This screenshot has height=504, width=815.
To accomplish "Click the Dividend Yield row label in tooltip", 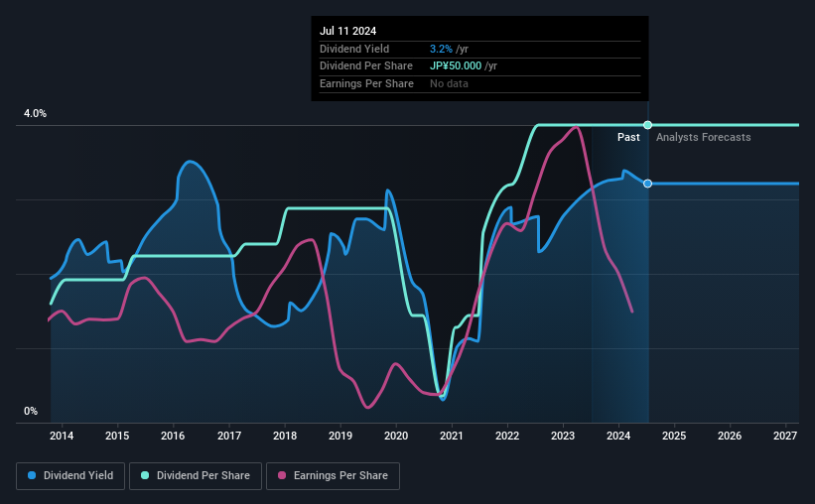I will (x=354, y=49).
